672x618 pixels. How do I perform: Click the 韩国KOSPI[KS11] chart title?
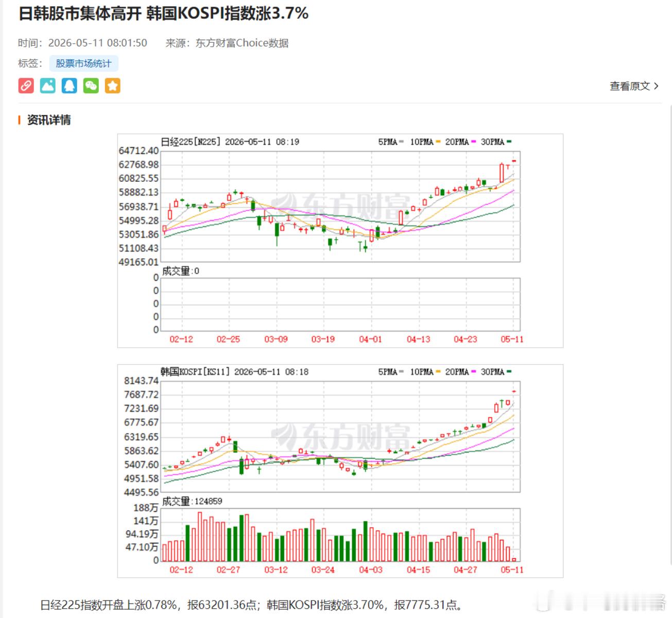[195, 371]
